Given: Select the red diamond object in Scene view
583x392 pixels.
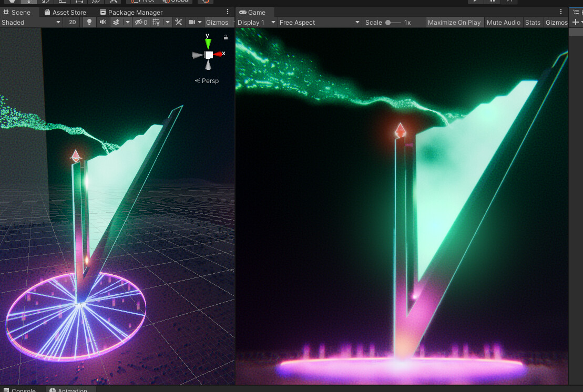Looking at the screenshot, I should (76, 157).
